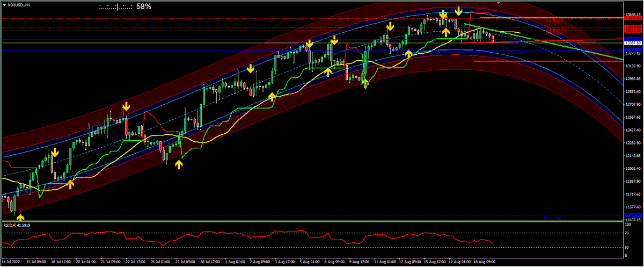
Task: Click the RSI 70 level value
Action: (x=627, y=234)
